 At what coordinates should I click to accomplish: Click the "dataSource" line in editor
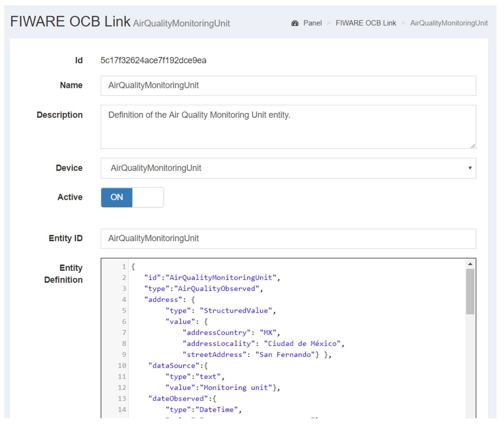[178, 365]
